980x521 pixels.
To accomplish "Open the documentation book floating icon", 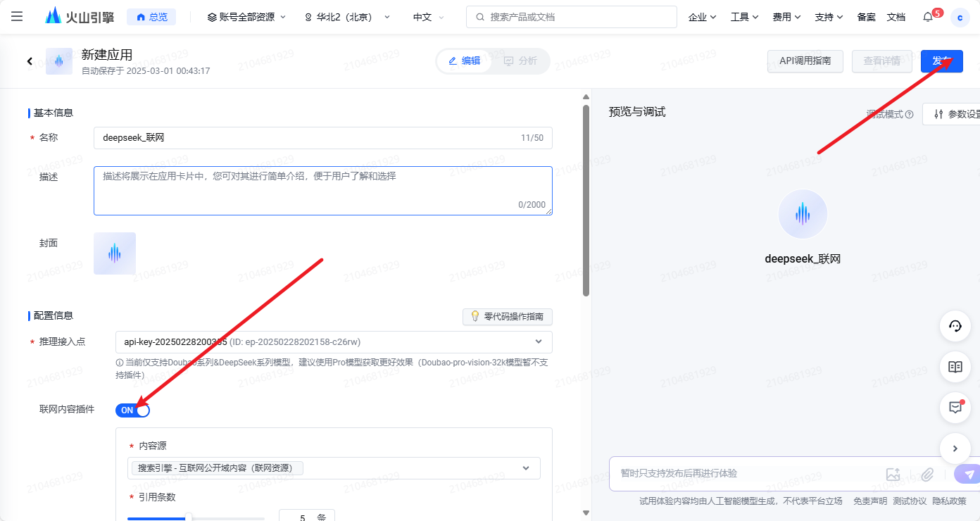I will pos(955,367).
